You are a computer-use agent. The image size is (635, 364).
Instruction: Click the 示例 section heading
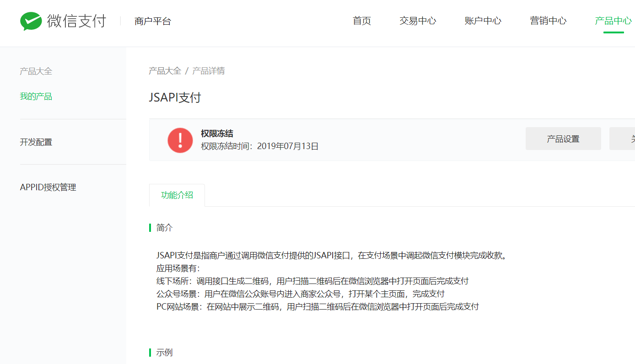pos(165,353)
